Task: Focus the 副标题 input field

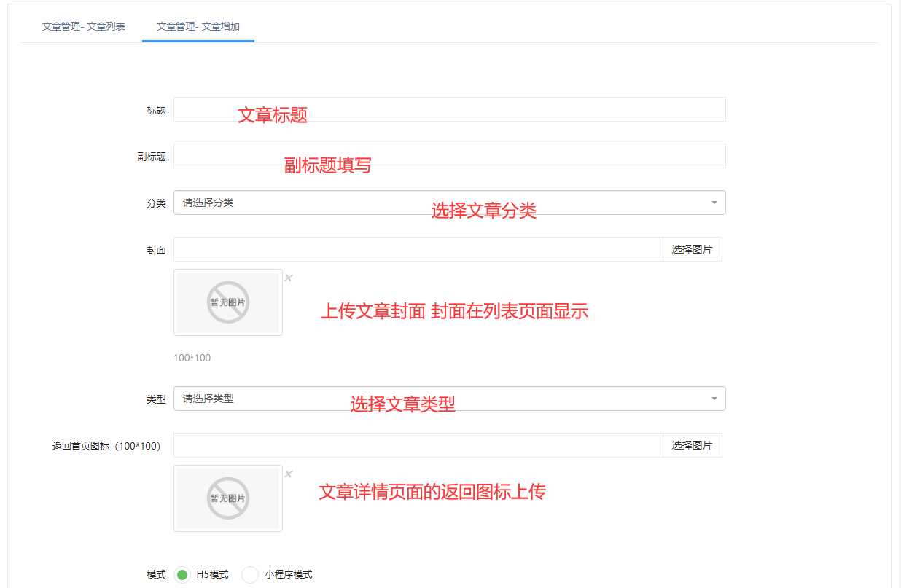Action: [449, 156]
